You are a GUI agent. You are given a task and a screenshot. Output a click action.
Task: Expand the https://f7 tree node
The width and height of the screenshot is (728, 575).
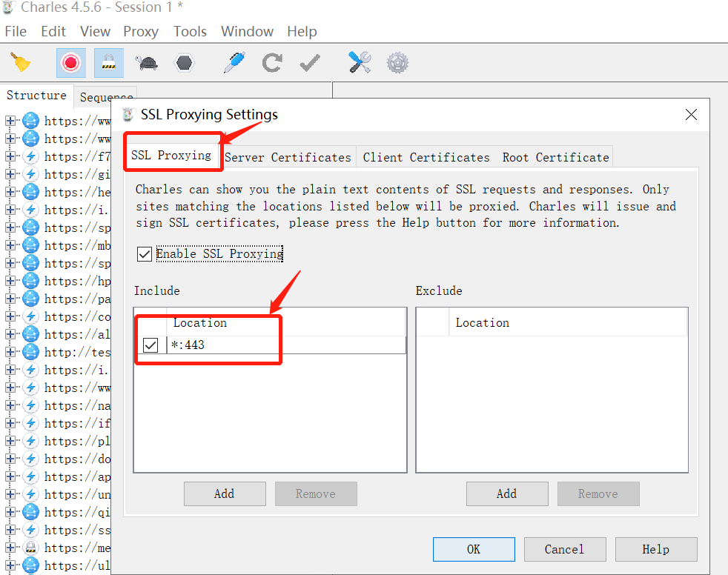[10, 156]
